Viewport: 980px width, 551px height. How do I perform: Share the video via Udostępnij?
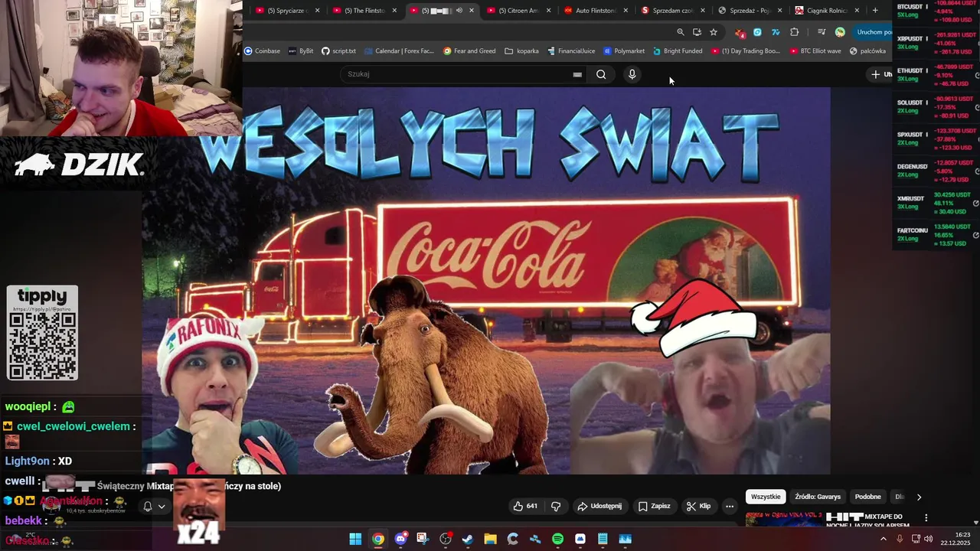coord(599,506)
